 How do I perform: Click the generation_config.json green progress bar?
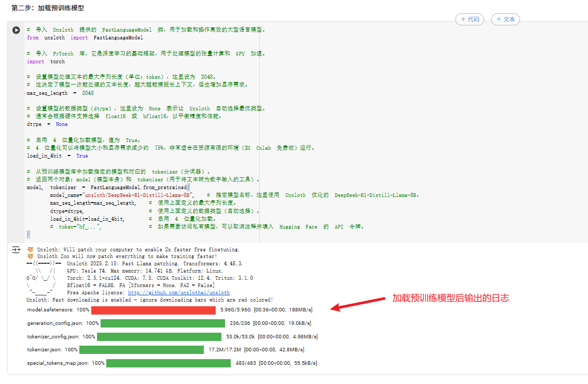point(163,323)
